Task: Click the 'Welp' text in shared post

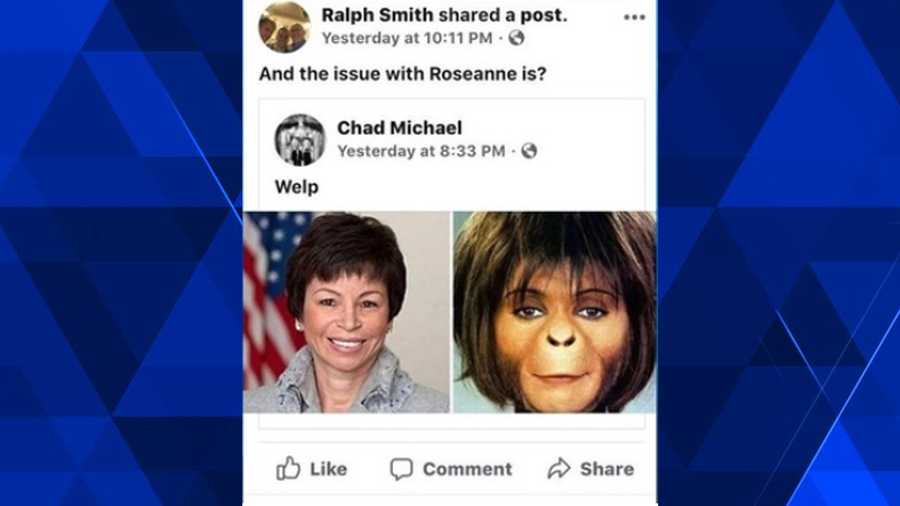Action: click(297, 187)
